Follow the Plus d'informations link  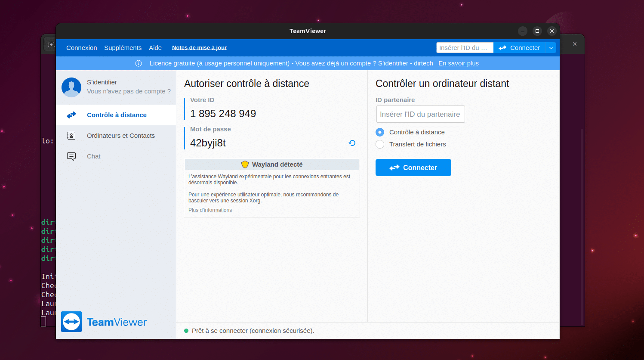click(x=210, y=210)
